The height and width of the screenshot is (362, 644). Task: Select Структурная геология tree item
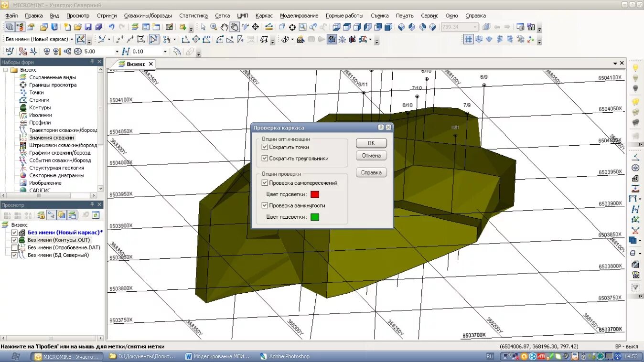[56, 168]
